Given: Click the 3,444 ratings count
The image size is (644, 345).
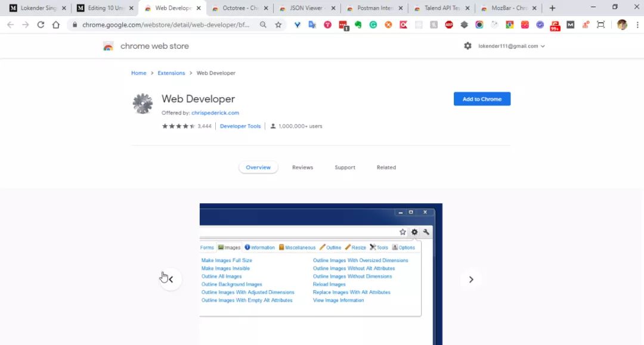Looking at the screenshot, I should [x=205, y=126].
